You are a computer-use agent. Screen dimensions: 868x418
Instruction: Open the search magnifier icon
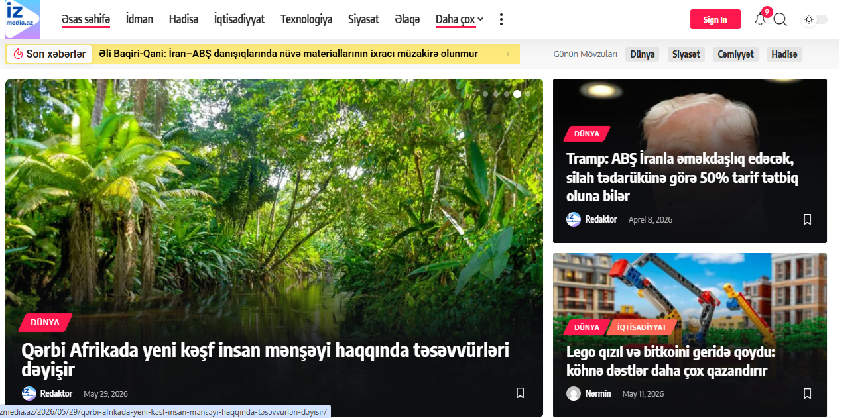[780, 19]
